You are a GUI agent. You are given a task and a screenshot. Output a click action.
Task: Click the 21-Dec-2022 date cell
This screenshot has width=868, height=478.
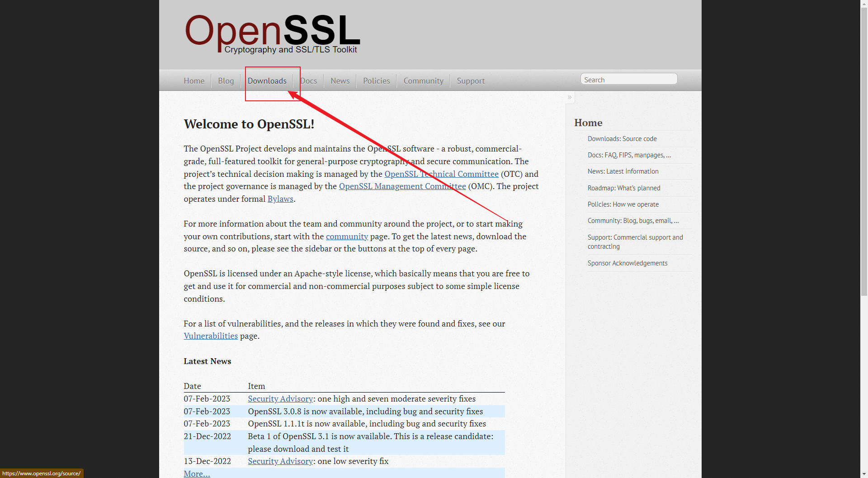[x=207, y=436]
